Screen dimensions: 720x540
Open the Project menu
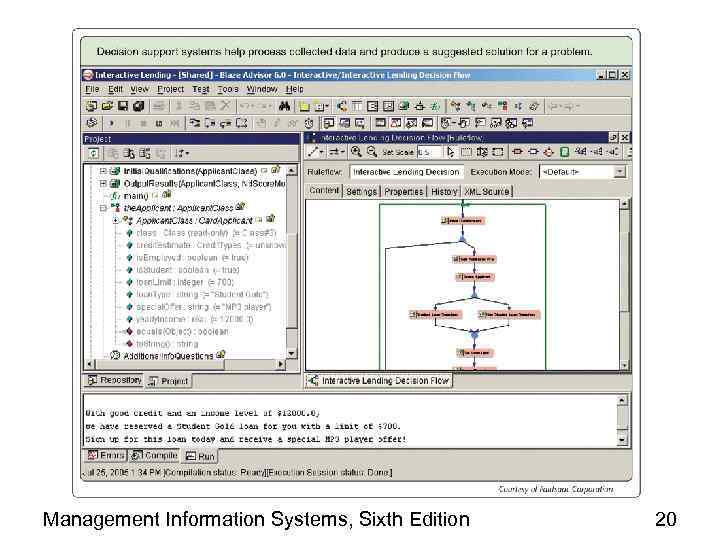tap(170, 89)
